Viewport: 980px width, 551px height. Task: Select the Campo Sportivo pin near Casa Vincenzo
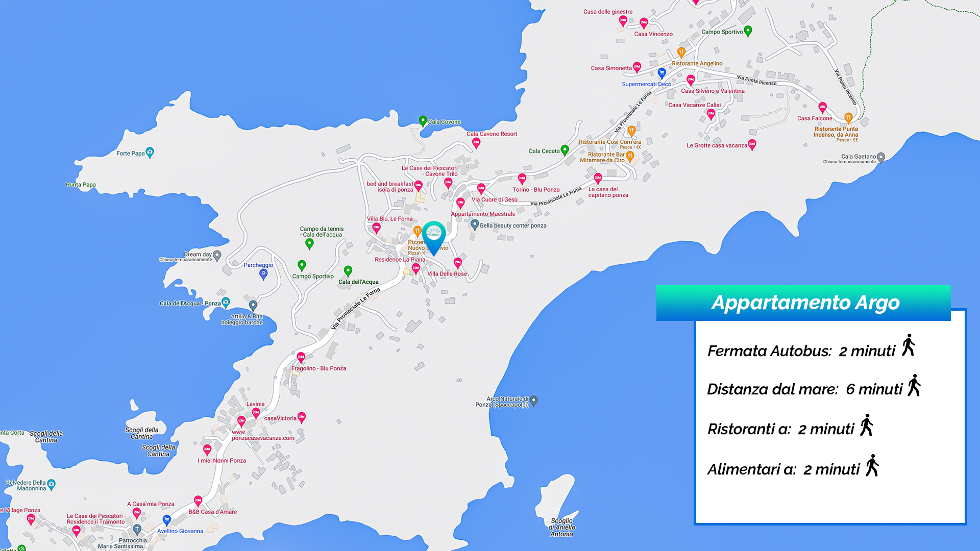tap(748, 31)
